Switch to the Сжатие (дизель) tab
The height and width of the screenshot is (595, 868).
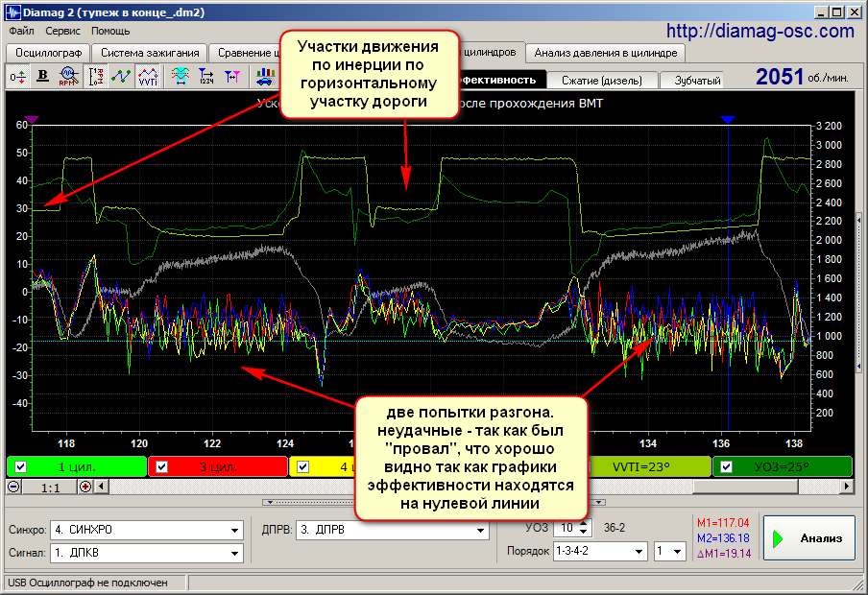point(602,81)
